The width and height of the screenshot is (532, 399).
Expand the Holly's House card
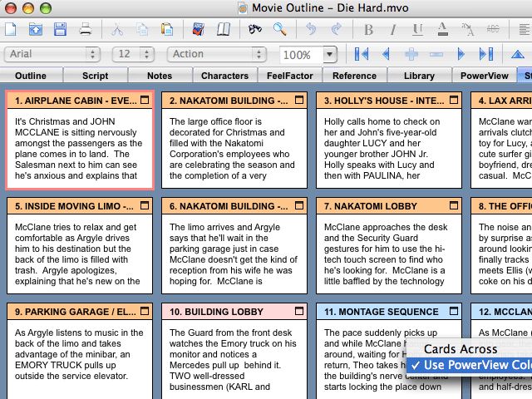(454, 100)
